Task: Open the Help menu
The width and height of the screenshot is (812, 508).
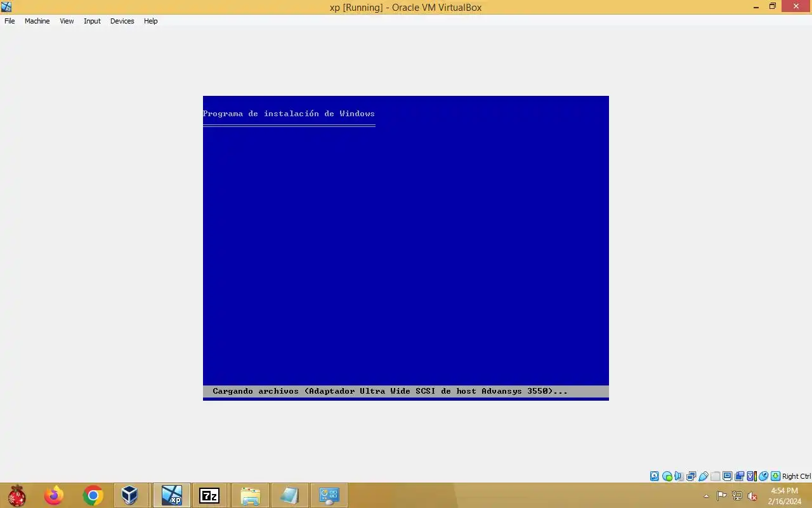Action: pyautogui.click(x=150, y=21)
